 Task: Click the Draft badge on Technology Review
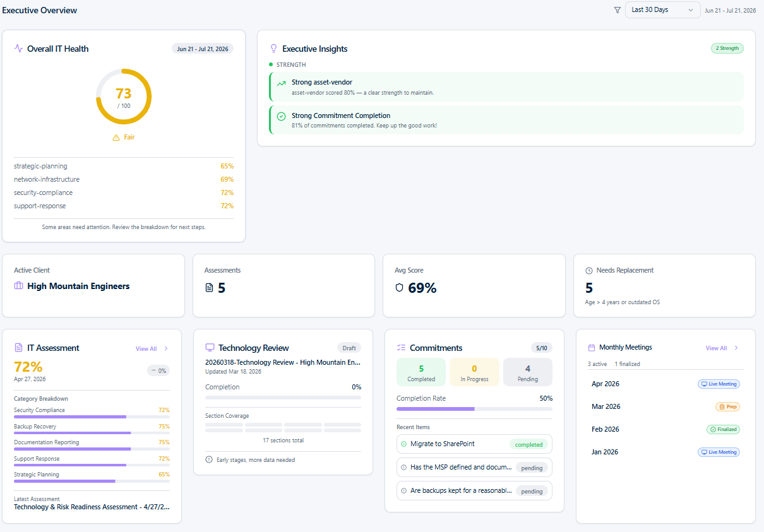349,348
